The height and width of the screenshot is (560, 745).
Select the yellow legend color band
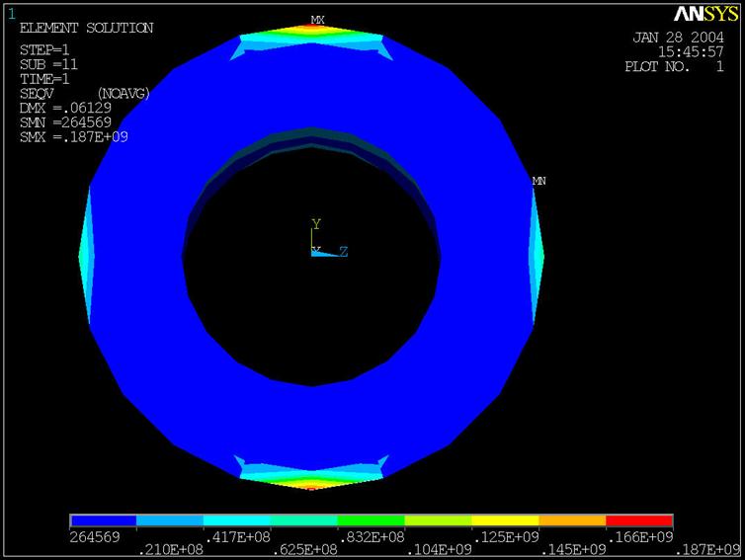(506, 520)
